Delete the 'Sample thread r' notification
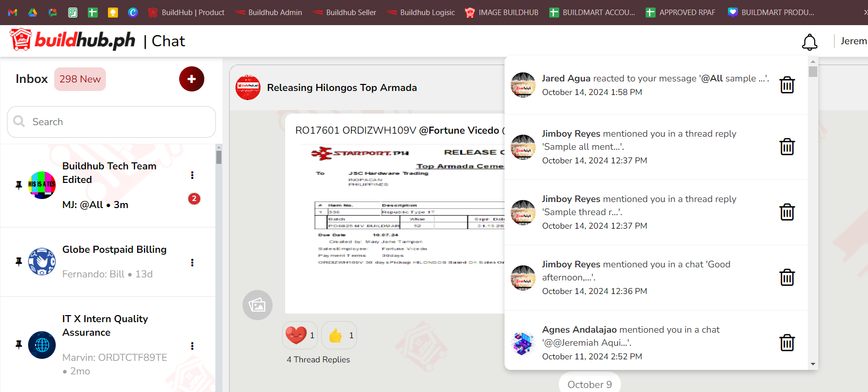 pos(787,212)
